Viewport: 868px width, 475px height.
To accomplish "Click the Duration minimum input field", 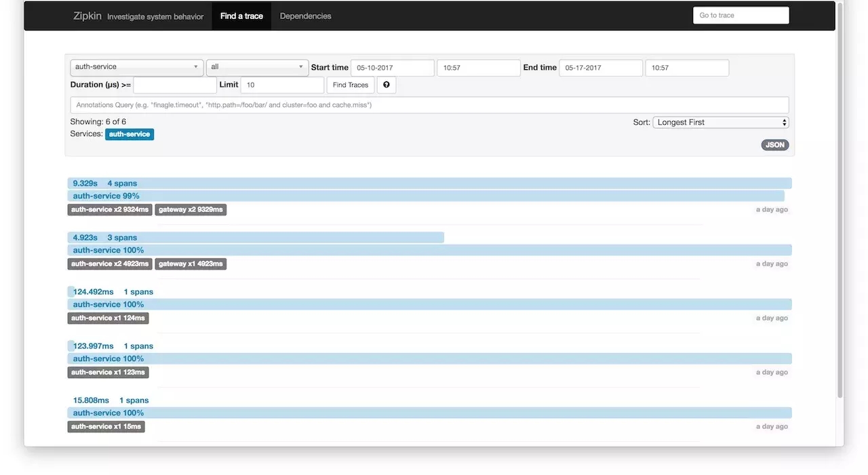I will [x=175, y=85].
